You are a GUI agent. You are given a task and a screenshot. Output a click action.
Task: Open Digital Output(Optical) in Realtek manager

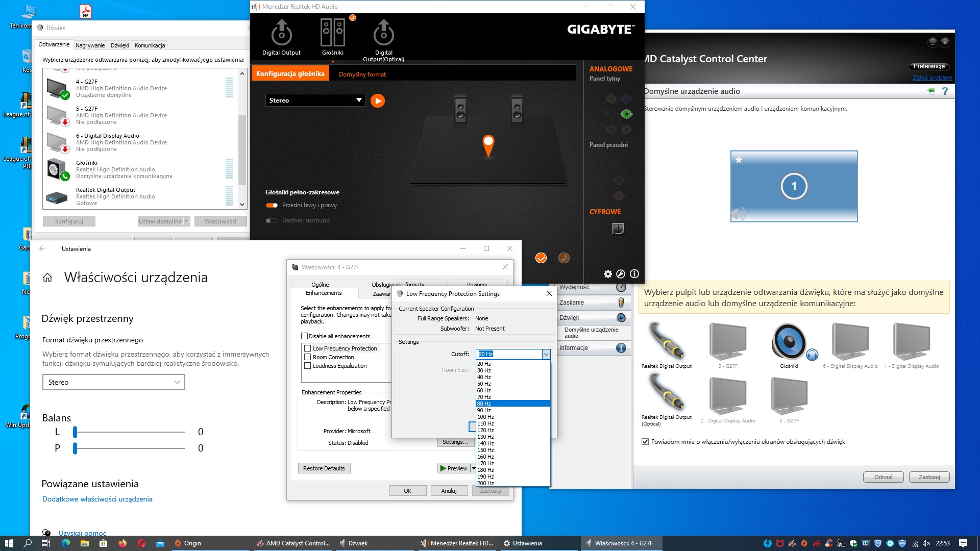[x=383, y=36]
